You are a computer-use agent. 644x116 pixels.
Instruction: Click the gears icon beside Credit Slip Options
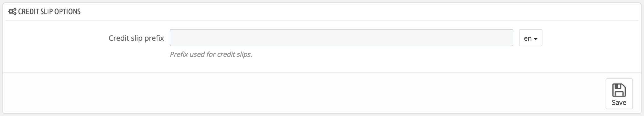(x=12, y=12)
